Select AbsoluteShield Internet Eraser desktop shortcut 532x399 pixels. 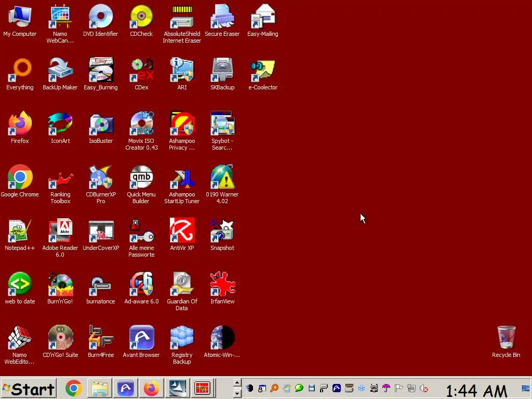coord(182,24)
